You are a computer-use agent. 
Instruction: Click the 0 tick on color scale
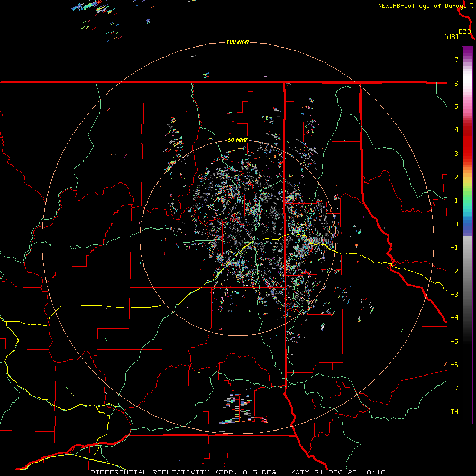pos(456,224)
